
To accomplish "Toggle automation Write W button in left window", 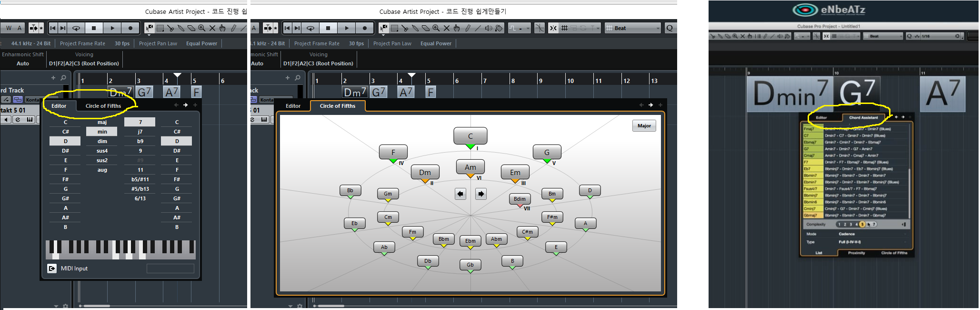I will [9, 28].
